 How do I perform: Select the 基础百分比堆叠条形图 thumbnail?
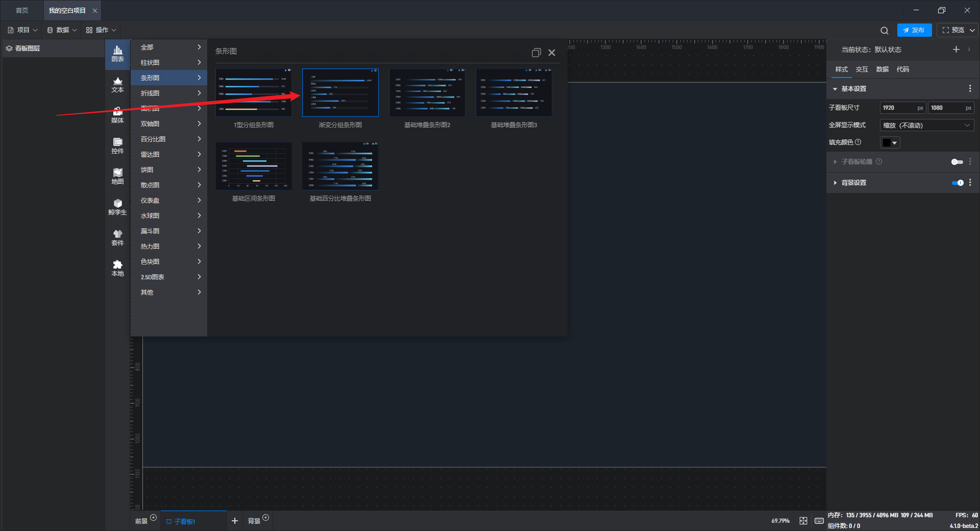[x=340, y=166]
